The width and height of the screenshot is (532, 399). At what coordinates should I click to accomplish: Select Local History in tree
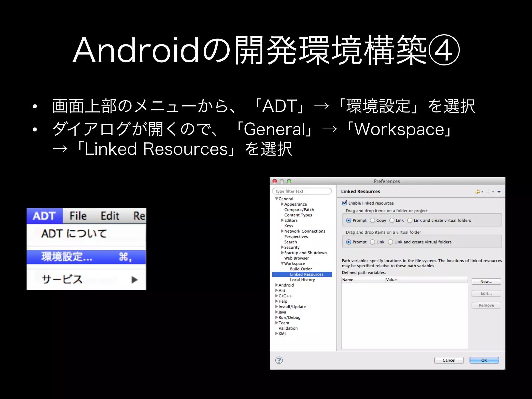pos(302,280)
